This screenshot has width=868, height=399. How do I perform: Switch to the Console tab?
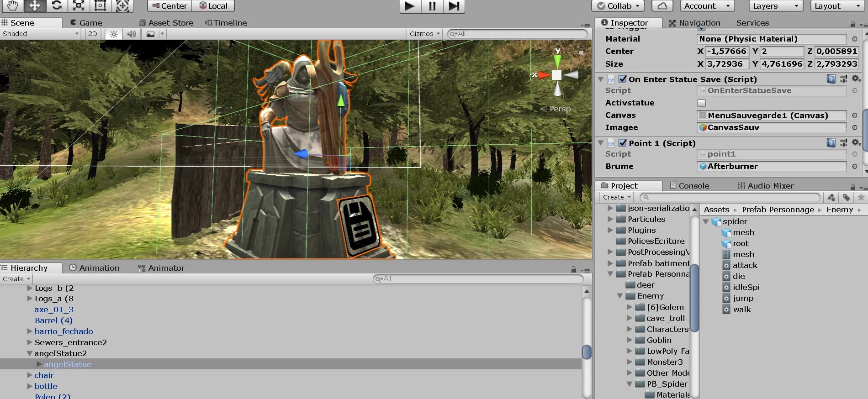click(x=689, y=186)
